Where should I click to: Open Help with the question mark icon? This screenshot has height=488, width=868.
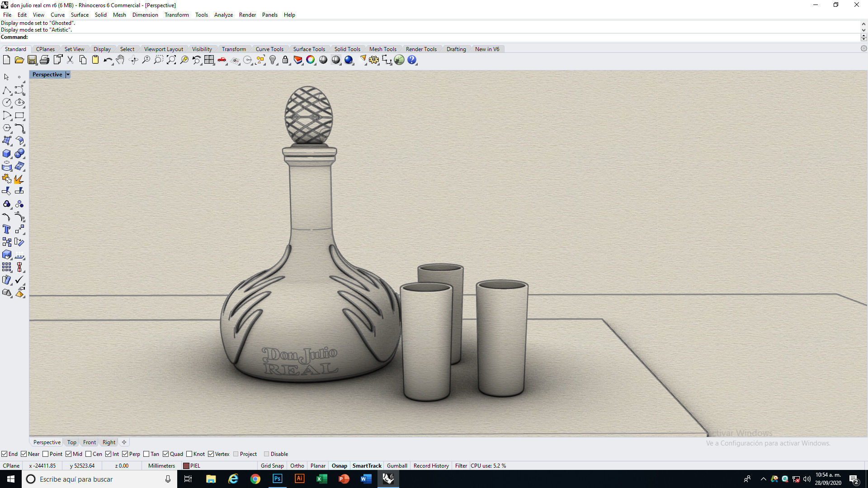[x=412, y=60]
